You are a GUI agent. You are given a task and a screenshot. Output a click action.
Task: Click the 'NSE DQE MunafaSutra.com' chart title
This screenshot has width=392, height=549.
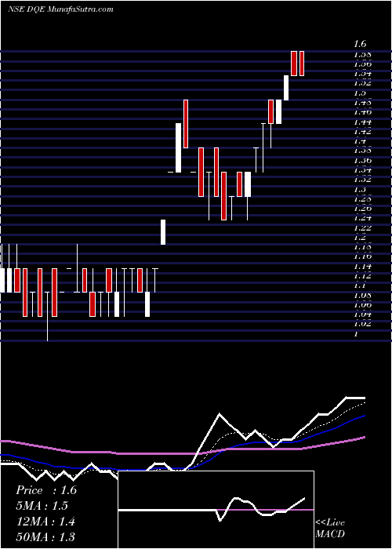pyautogui.click(x=60, y=9)
